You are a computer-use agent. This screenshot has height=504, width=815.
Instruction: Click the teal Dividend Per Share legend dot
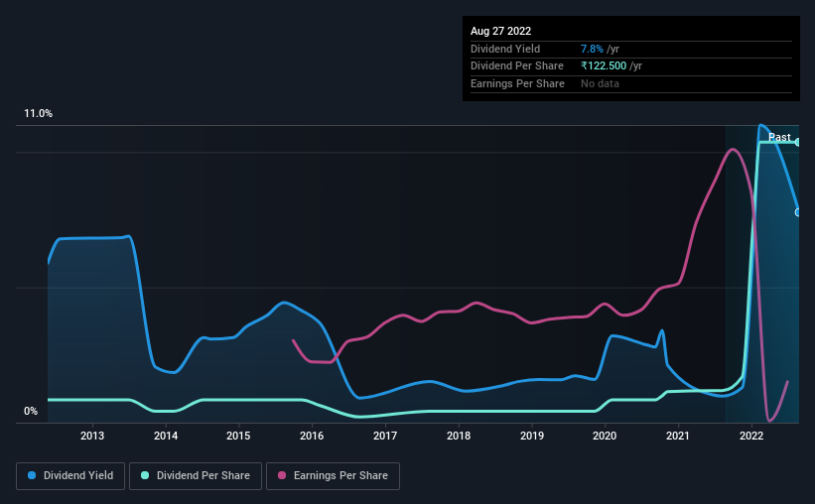[x=144, y=476]
